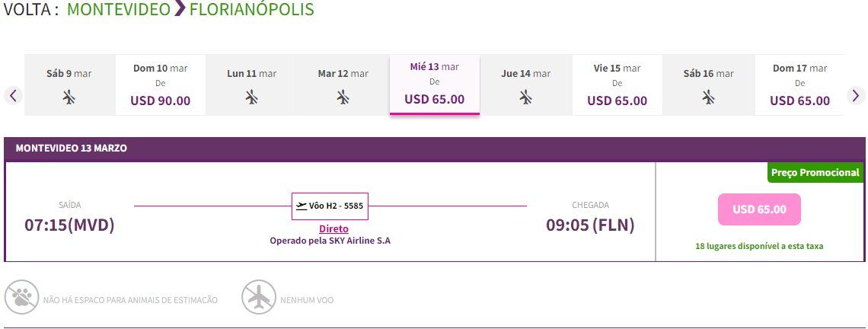Click the Preço Promocional green badge
The width and height of the screenshot is (868, 329).
(x=815, y=172)
